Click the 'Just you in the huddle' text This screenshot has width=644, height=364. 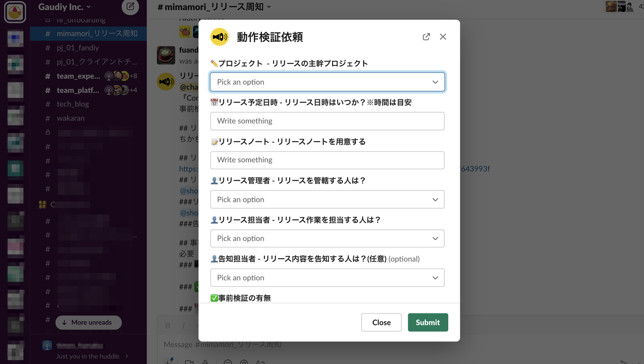coord(89,356)
